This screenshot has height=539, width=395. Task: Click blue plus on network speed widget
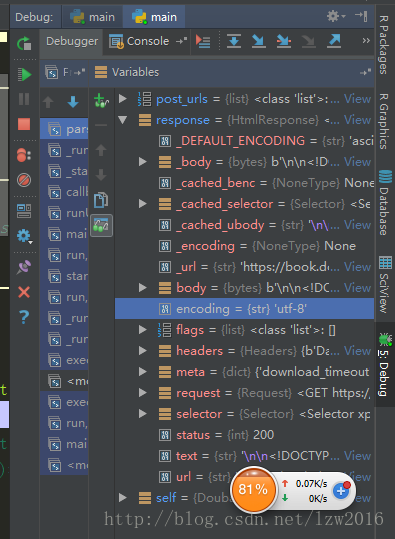pyautogui.click(x=341, y=490)
